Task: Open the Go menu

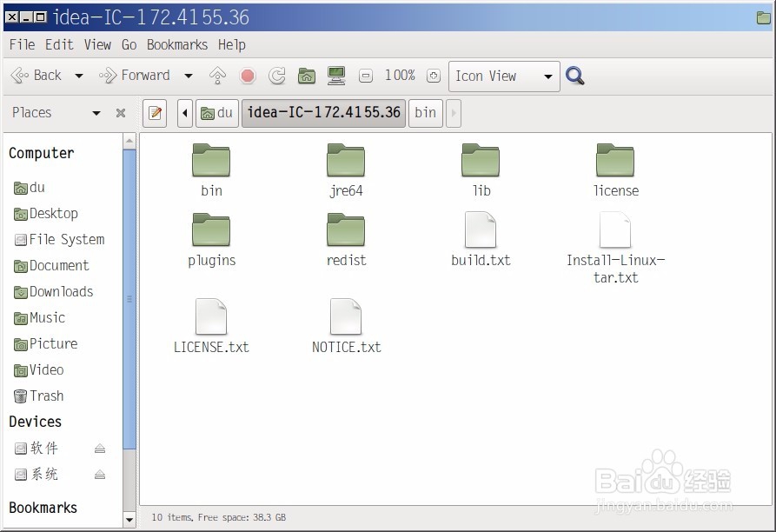Action: click(129, 44)
